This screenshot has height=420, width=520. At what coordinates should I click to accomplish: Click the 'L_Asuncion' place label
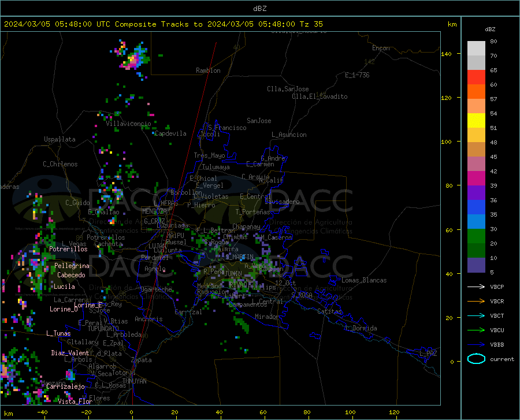(289, 135)
